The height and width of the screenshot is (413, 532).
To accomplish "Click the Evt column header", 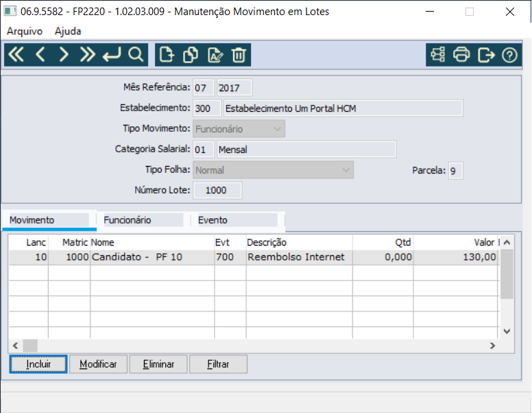I will 230,242.
